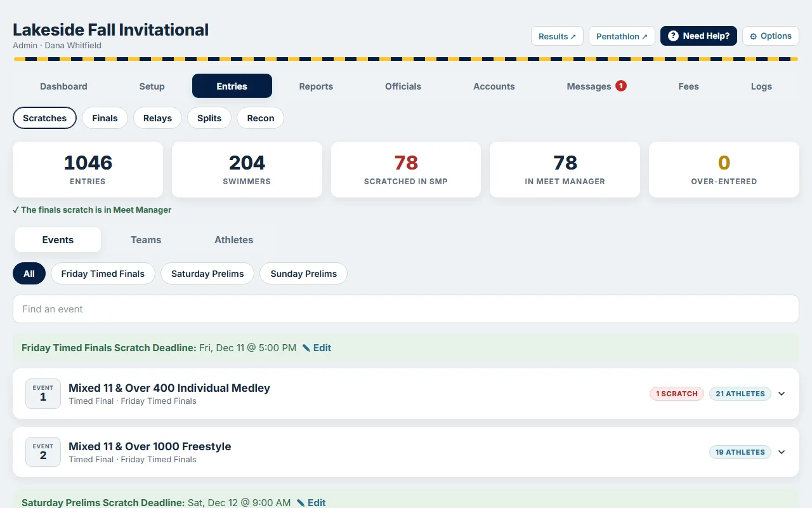Select the Recon sub-tab pill
This screenshot has width=812, height=508.
[260, 118]
